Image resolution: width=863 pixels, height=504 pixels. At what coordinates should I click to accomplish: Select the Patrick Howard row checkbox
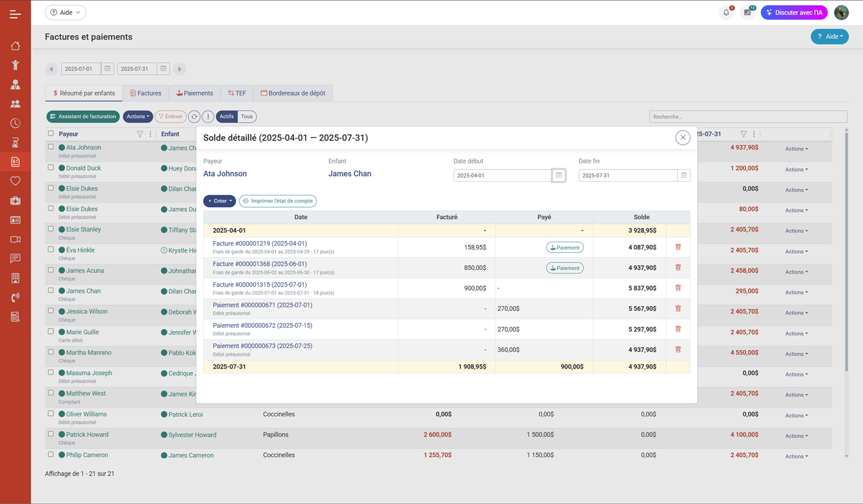pos(51,434)
